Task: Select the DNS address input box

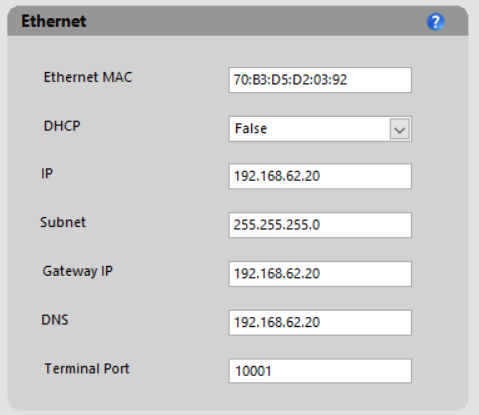Action: [320, 323]
